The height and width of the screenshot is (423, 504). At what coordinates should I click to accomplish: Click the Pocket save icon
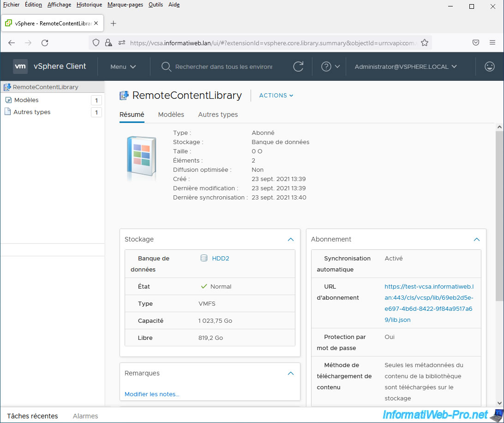(x=476, y=42)
